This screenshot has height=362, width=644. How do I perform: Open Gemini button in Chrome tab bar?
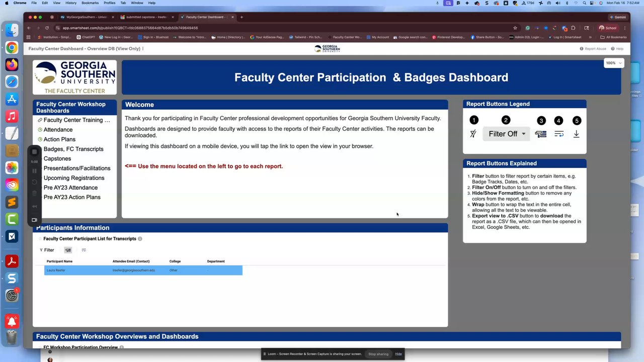[617, 17]
